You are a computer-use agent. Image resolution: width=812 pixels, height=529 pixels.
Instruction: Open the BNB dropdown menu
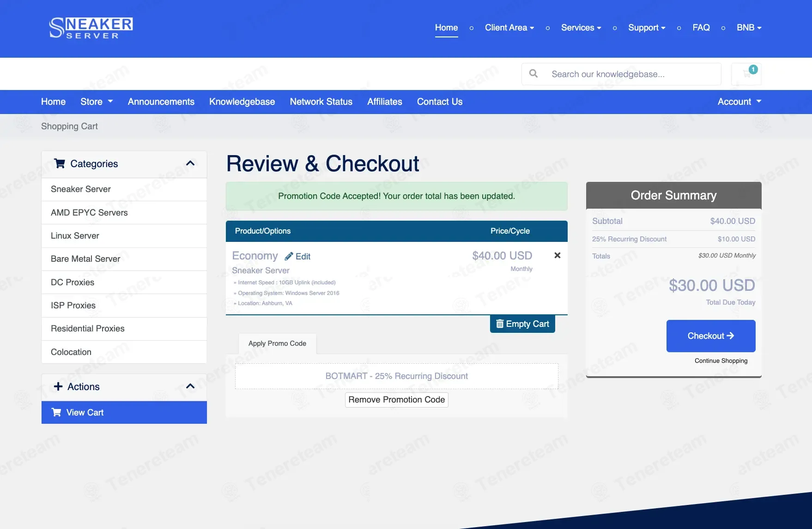(749, 28)
